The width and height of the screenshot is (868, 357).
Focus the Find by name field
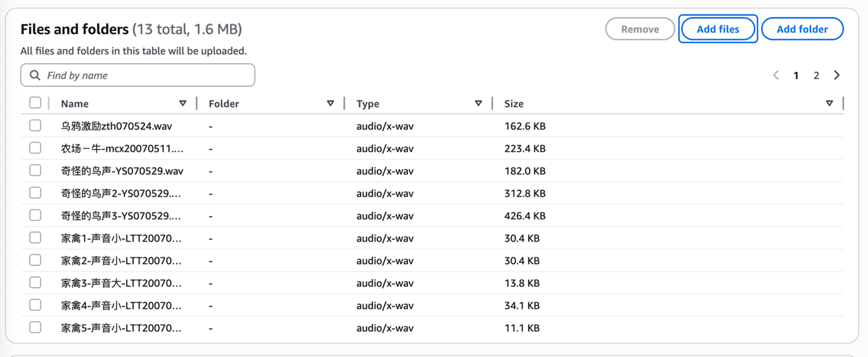coord(145,75)
